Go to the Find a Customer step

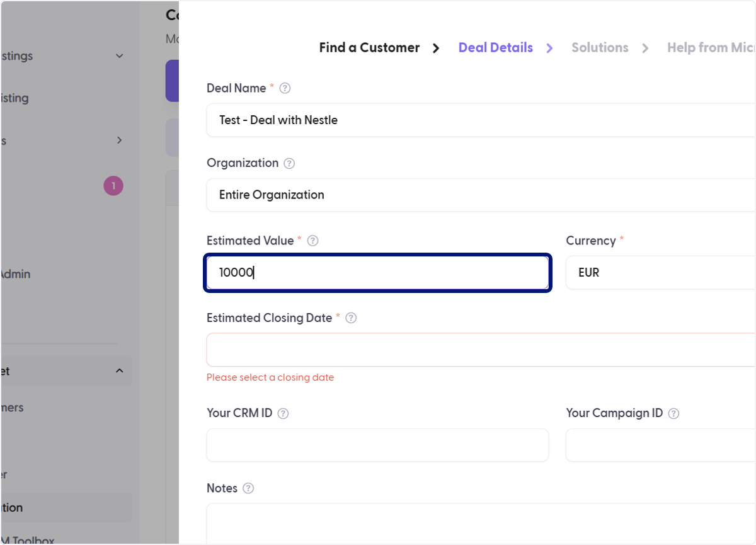(369, 48)
